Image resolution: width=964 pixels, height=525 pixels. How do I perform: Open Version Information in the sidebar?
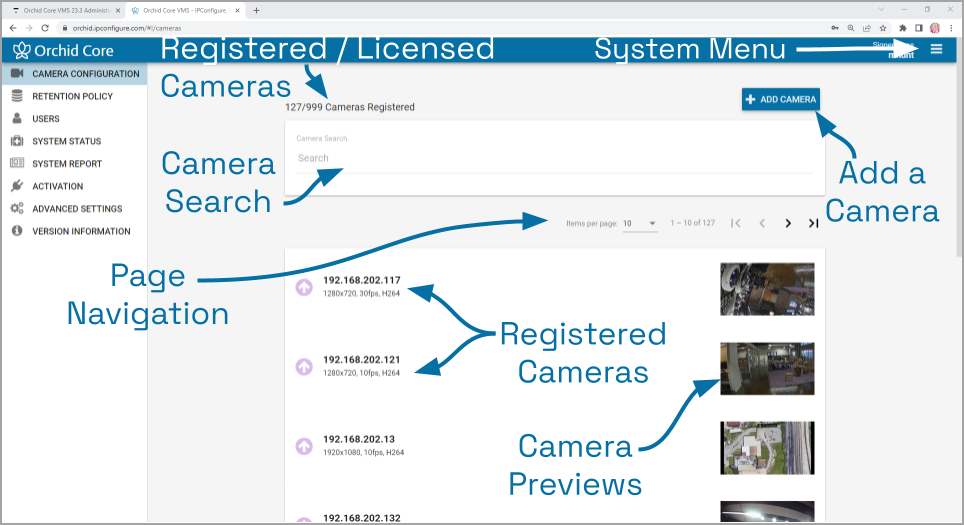[x=74, y=231]
